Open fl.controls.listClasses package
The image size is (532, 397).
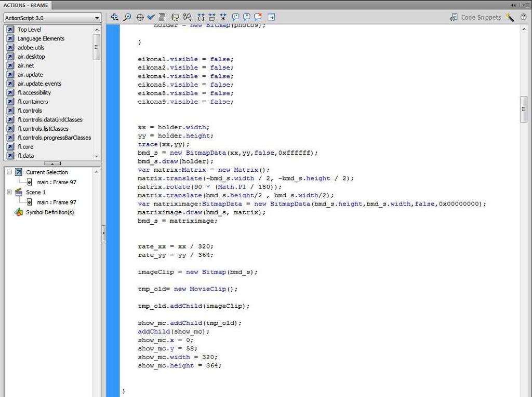click(x=43, y=129)
